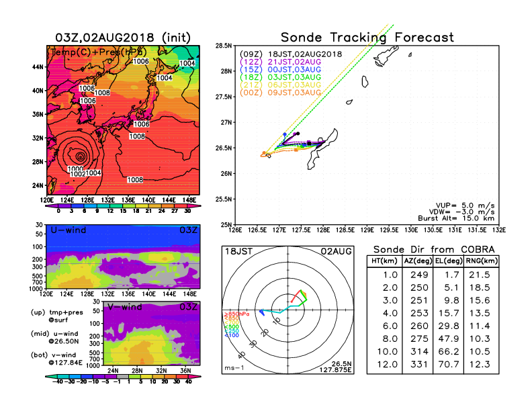
Task: Select the purple '(12Z) 21JST,02AUG' legend entry
Action: [x=280, y=62]
